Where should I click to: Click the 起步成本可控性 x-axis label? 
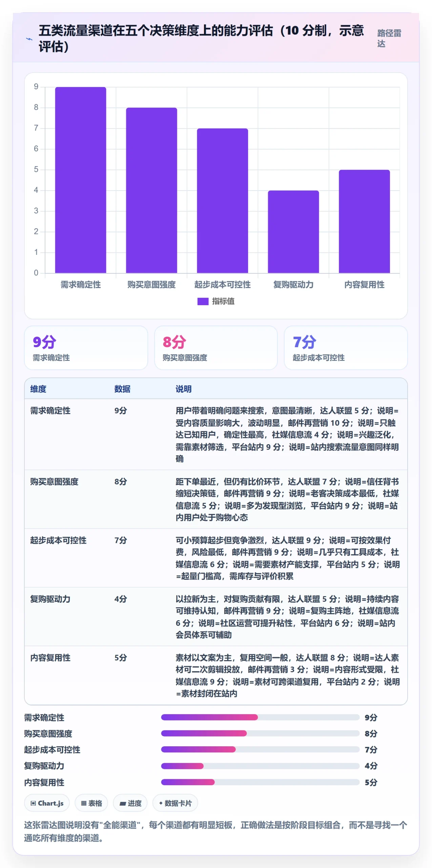point(222,285)
